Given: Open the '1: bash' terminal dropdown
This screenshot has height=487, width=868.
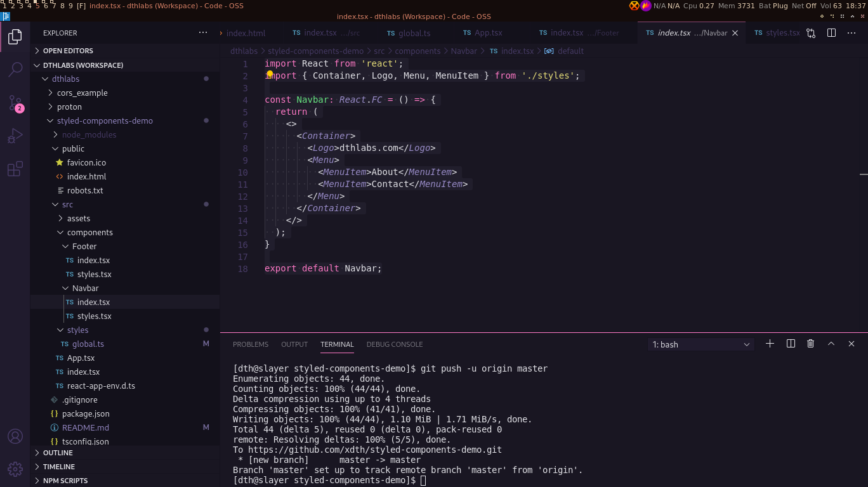Looking at the screenshot, I should coord(700,344).
